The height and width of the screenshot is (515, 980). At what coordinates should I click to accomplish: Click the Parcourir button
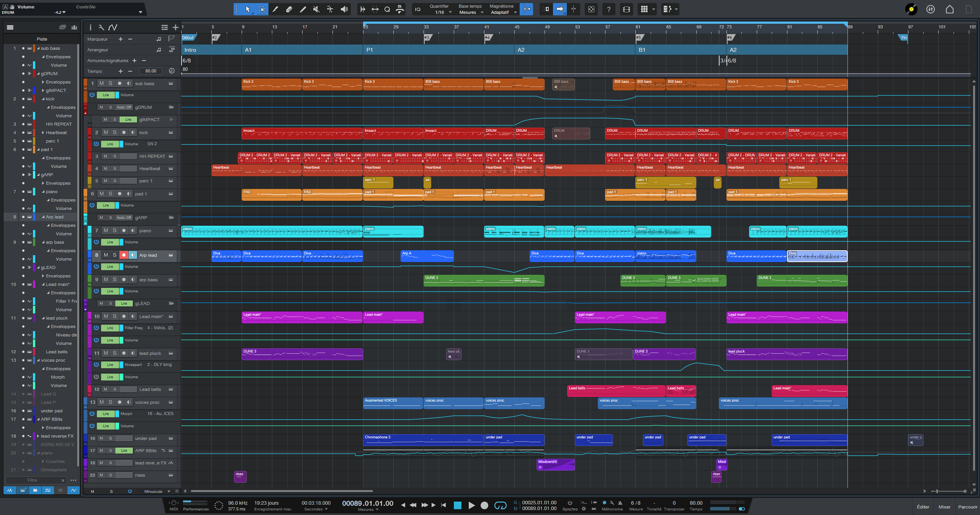click(967, 507)
